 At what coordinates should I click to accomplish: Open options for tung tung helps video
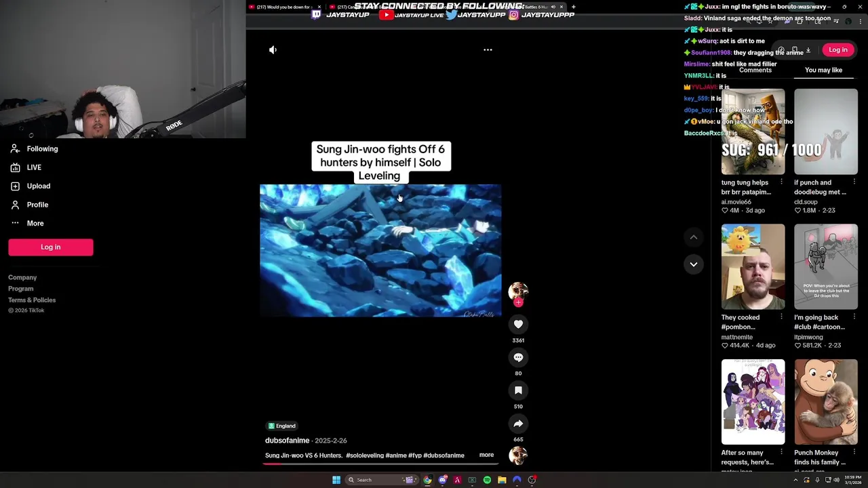781,182
